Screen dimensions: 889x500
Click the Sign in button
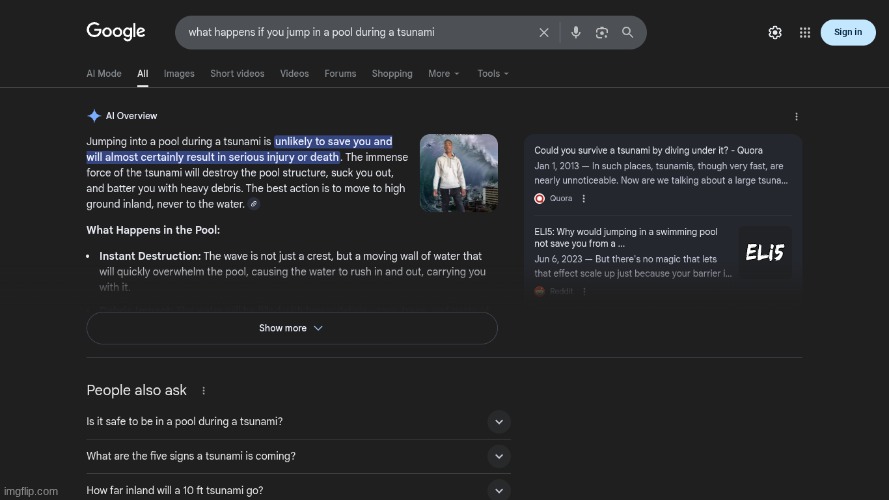847,32
